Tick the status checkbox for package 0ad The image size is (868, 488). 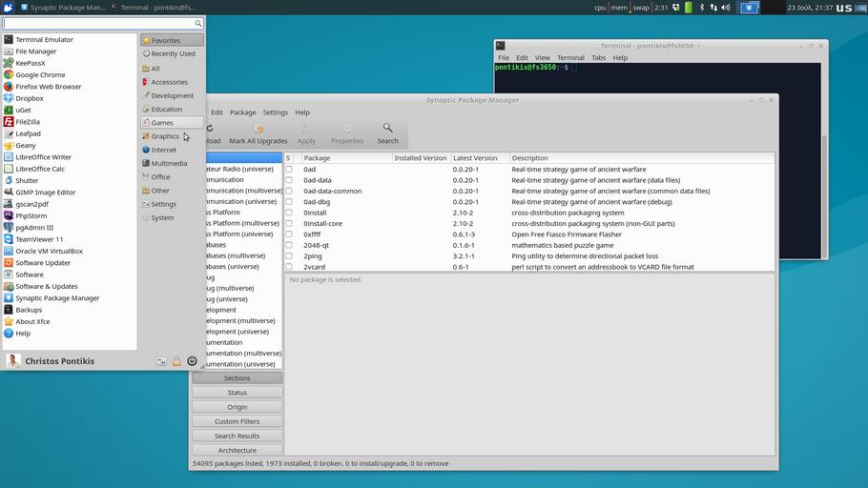pos(289,169)
